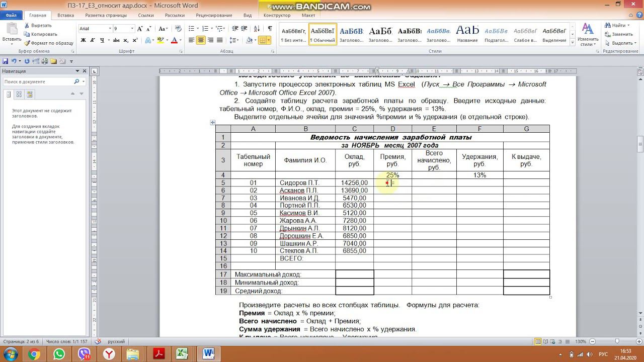This screenshot has height=362, width=644.
Task: Apply red font color (A)
Action: pos(174,40)
